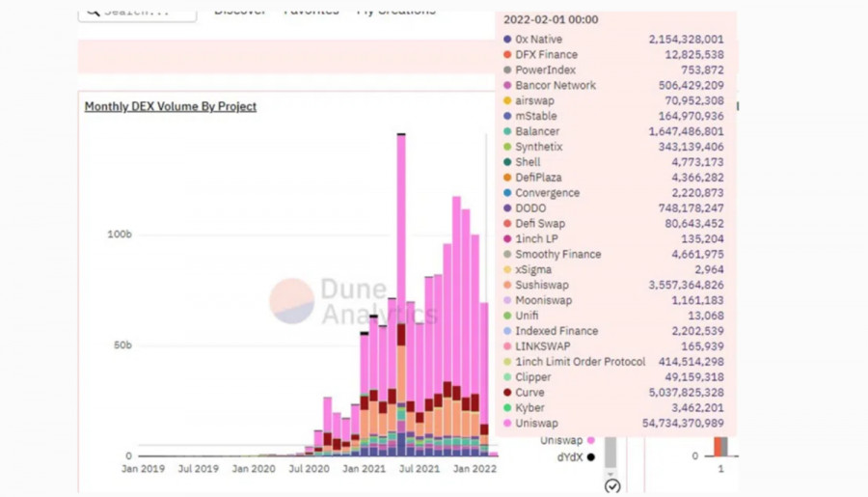Screen dimensions: 868x497
Task: Click the legend scroll-down arrow
Action: click(610, 474)
